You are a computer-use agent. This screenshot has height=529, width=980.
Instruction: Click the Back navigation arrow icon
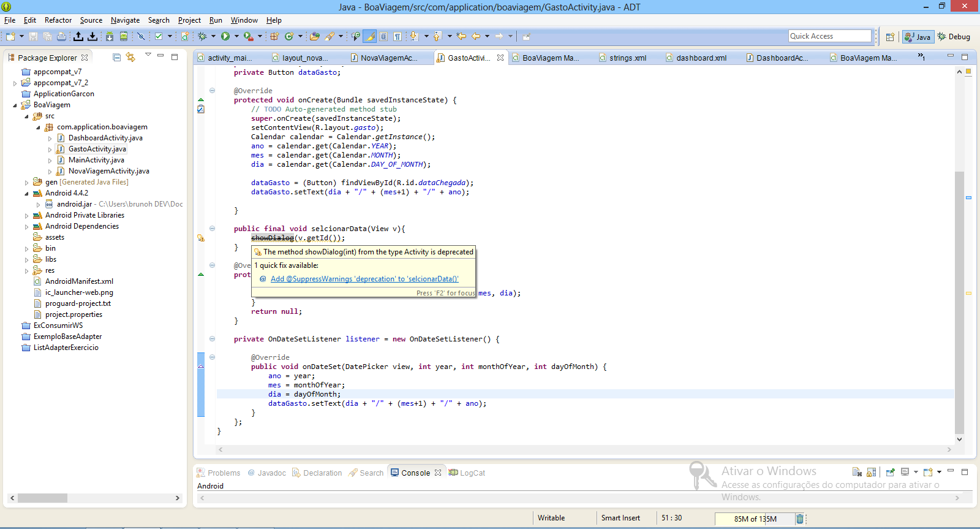coord(476,36)
